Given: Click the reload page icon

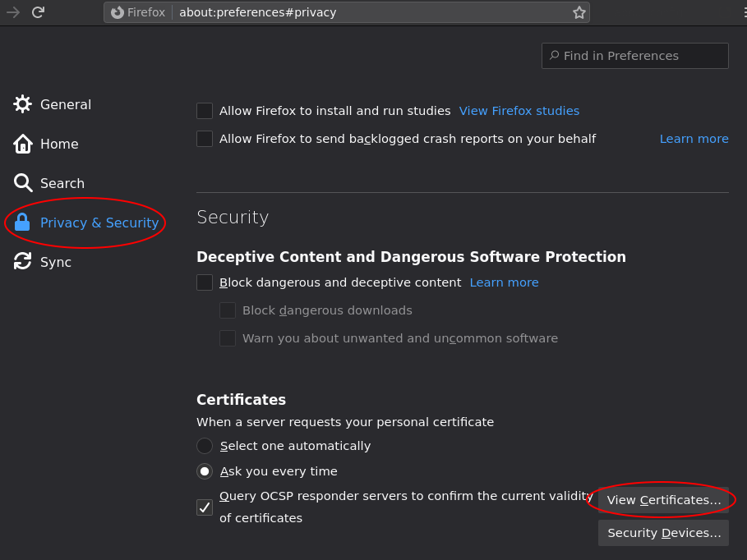Looking at the screenshot, I should pos(38,12).
